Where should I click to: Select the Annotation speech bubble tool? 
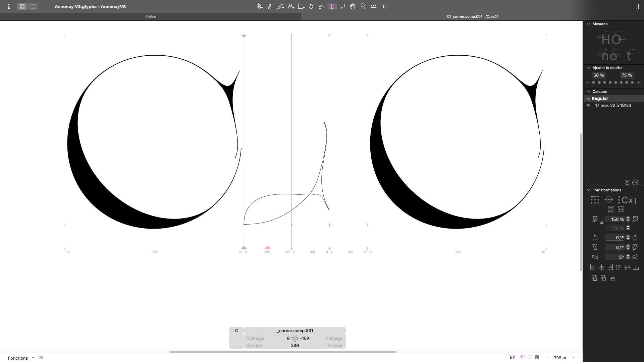click(x=342, y=6)
